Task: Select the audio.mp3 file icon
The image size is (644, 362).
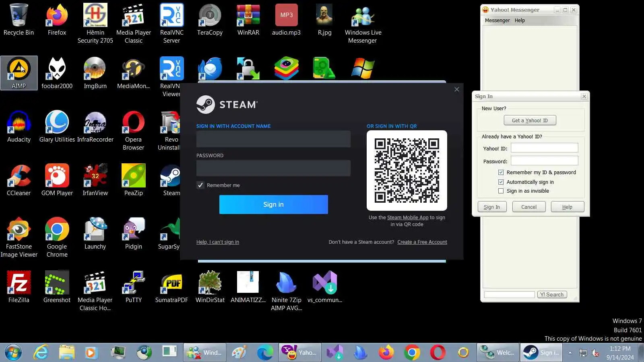Action: 286,20
